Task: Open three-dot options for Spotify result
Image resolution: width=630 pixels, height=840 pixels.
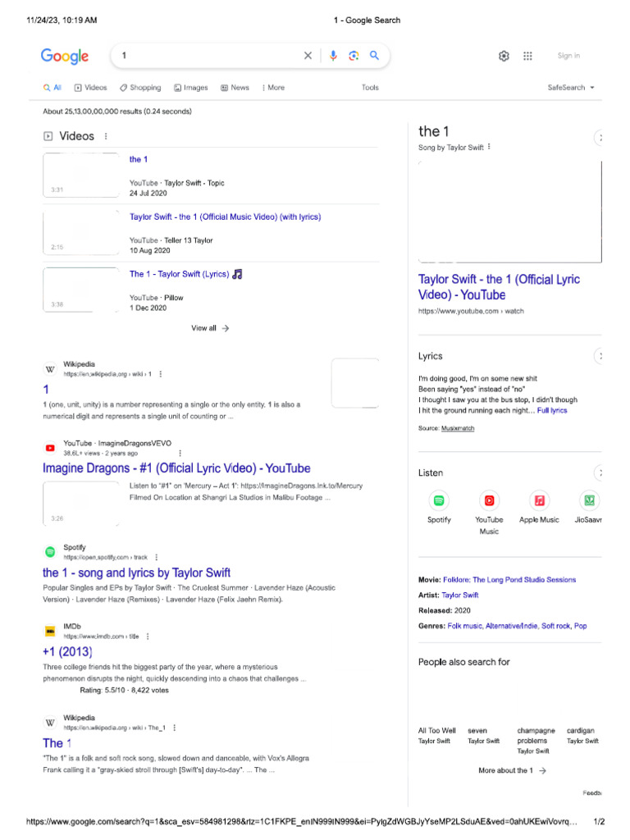Action: click(157, 557)
